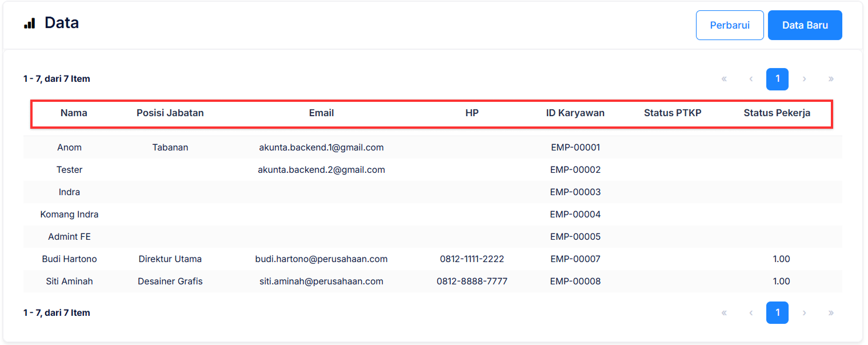
Task: Select page 1 in the upper pagination
Action: (x=777, y=79)
